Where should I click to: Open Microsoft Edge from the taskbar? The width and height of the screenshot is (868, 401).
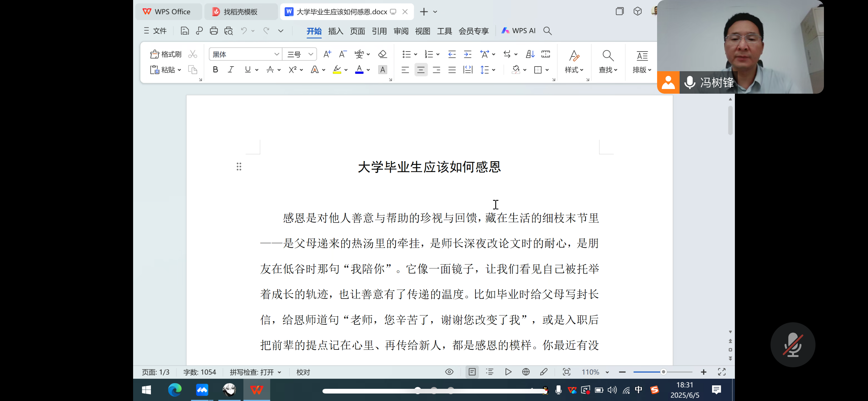click(x=175, y=390)
